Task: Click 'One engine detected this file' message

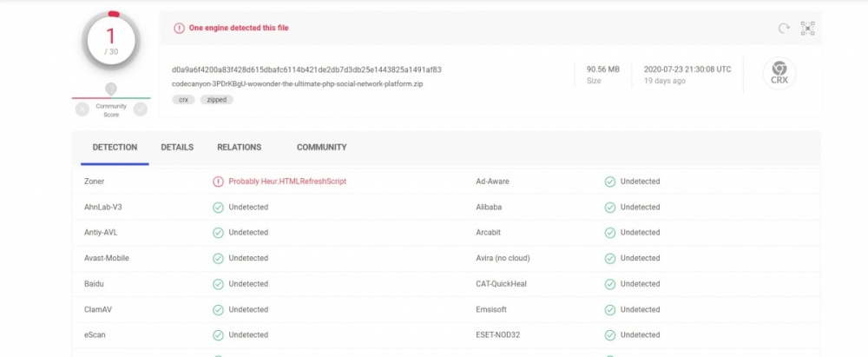Action: (x=239, y=28)
